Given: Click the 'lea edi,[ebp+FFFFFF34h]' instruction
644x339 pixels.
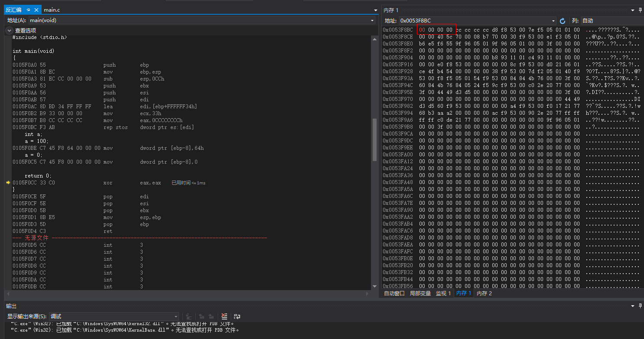Looking at the screenshot, I should (x=104, y=107).
